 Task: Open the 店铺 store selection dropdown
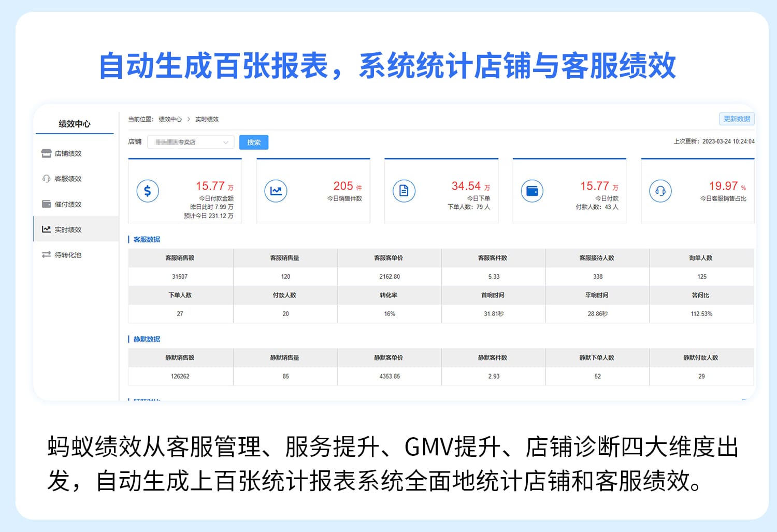(190, 141)
